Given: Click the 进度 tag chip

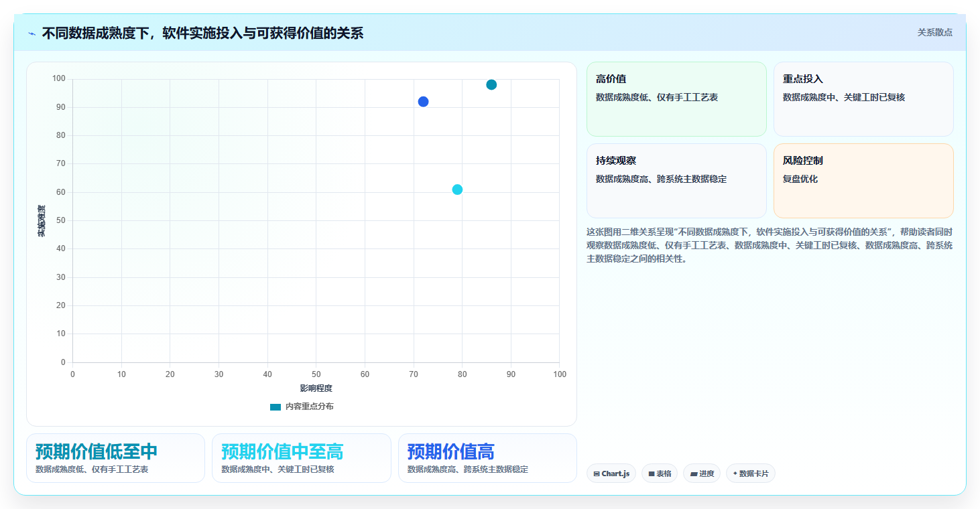Looking at the screenshot, I should click(x=702, y=474).
